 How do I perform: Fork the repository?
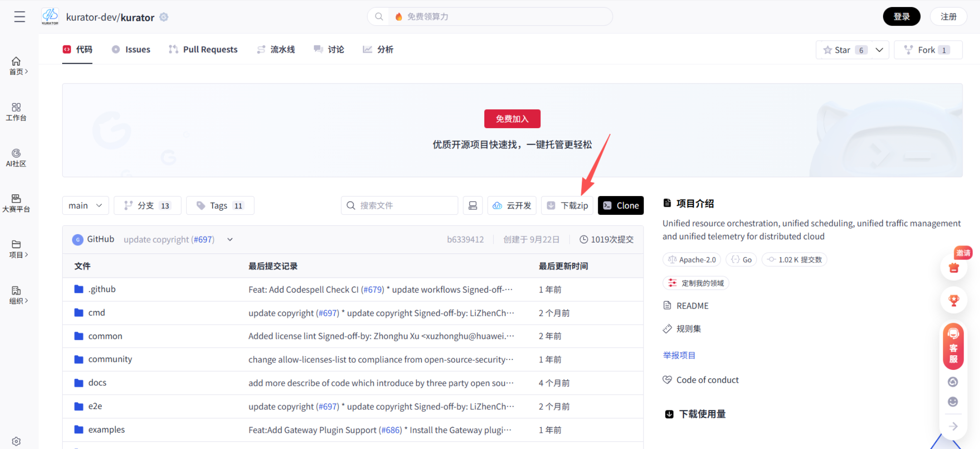pyautogui.click(x=928, y=50)
